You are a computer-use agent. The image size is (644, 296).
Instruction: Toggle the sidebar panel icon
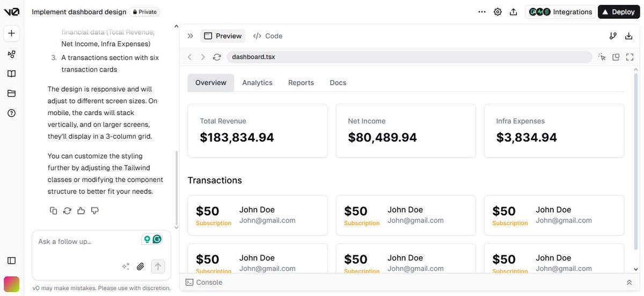(11, 261)
